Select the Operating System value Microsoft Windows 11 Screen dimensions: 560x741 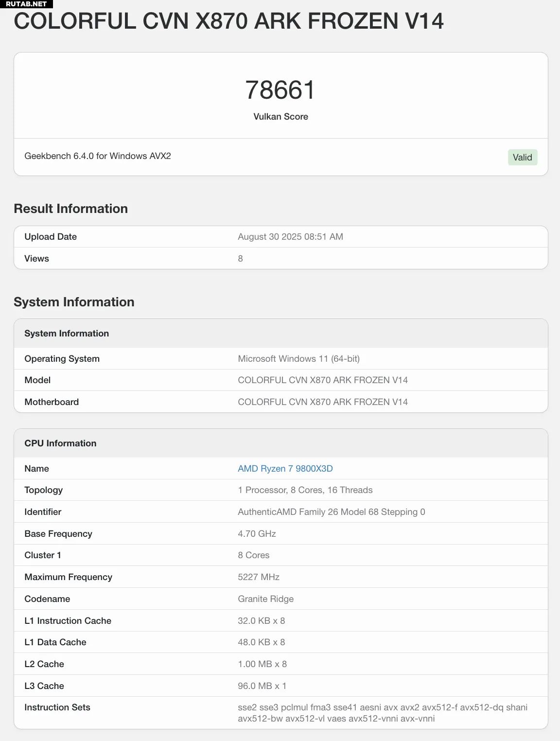click(x=298, y=359)
